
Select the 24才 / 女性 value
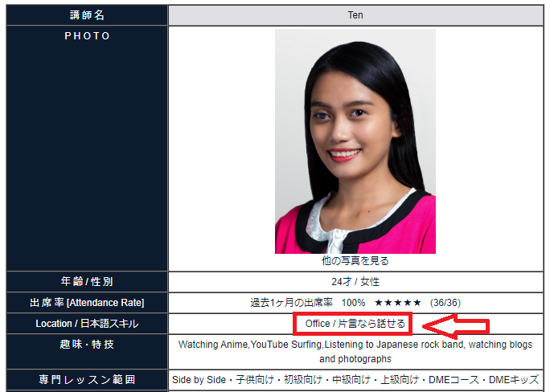355,282
